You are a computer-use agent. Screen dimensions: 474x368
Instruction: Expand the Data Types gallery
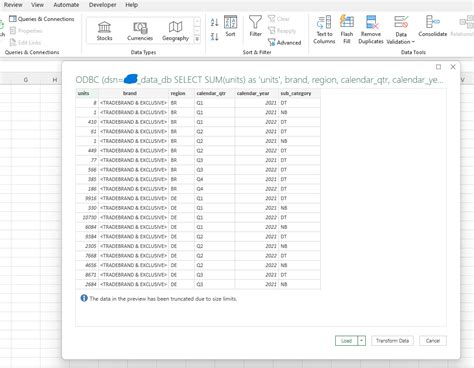pyautogui.click(x=197, y=39)
